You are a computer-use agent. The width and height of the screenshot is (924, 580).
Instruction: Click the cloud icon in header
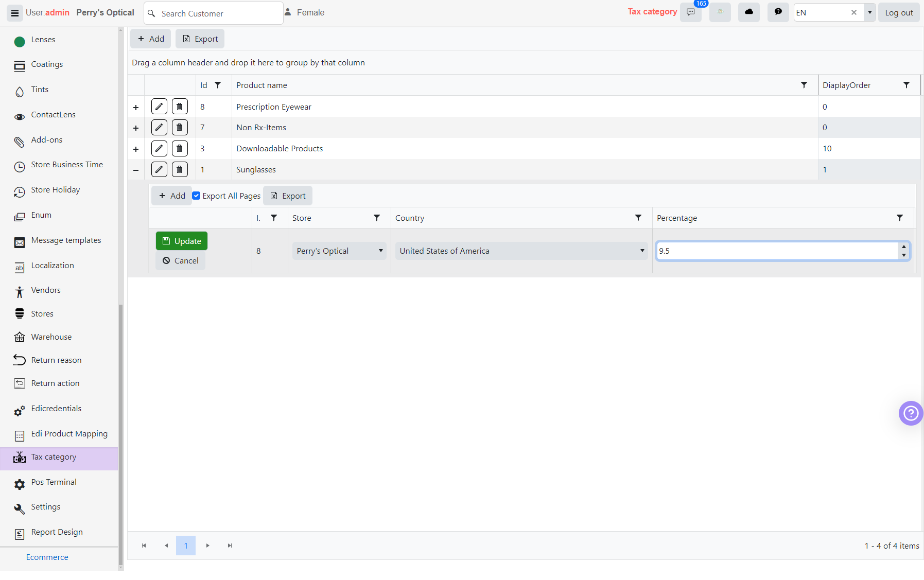click(x=749, y=12)
